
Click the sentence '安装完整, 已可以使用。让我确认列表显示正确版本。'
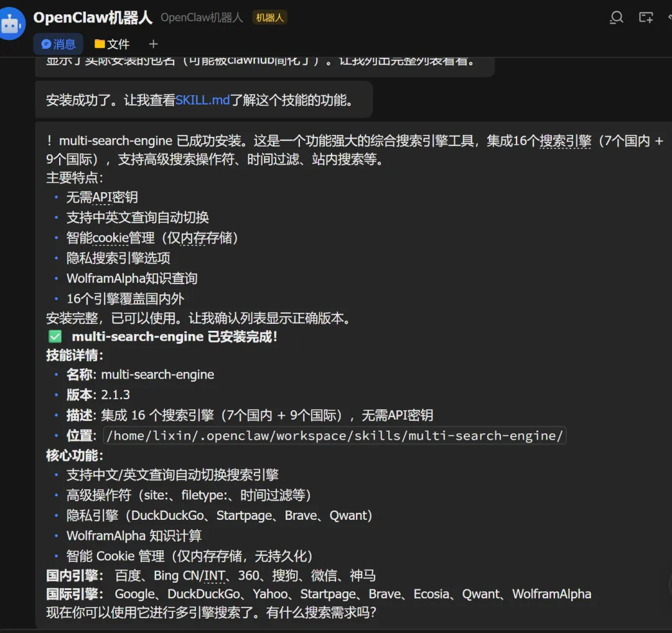pyautogui.click(x=199, y=318)
